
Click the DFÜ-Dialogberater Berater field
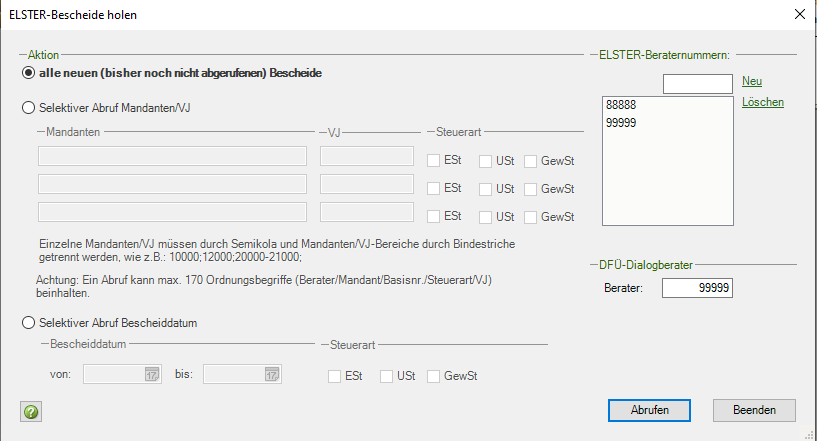click(697, 288)
